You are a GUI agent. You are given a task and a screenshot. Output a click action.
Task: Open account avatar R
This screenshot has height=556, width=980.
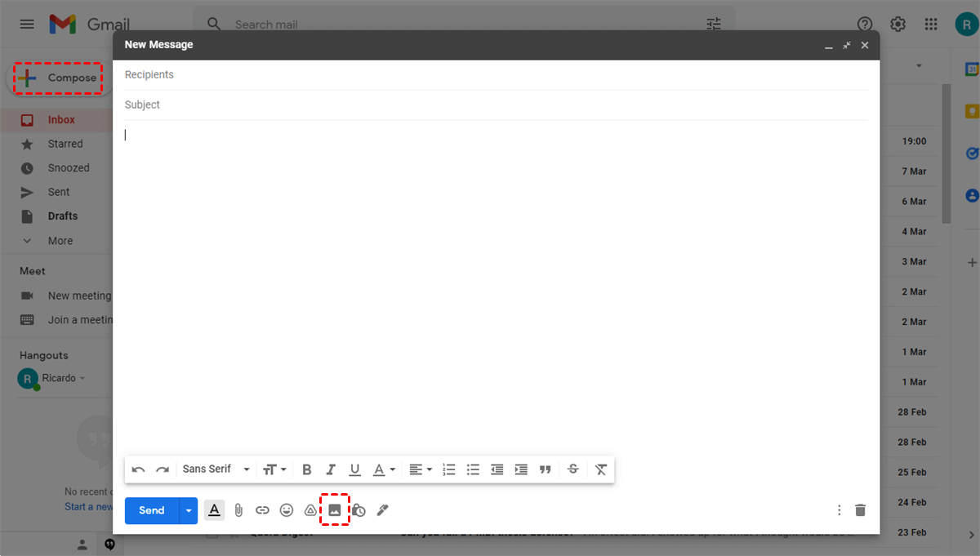[x=966, y=24]
